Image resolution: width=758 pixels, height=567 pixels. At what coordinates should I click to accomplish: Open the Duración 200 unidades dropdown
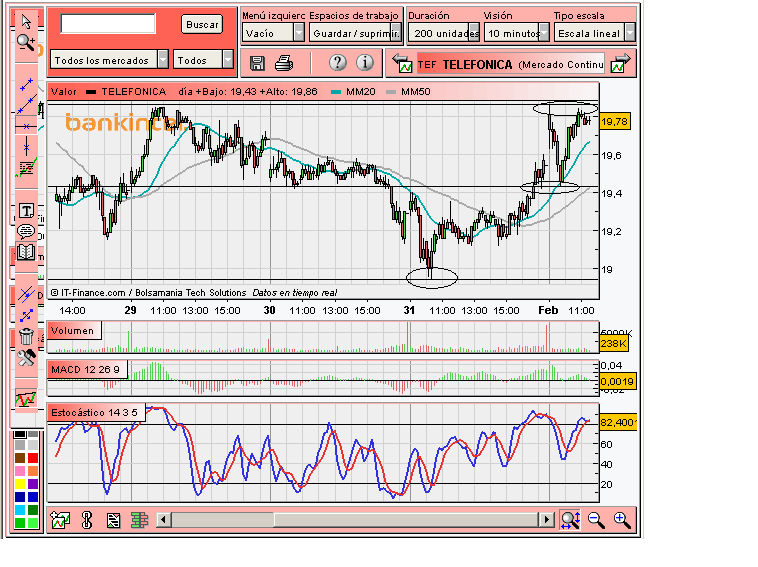tap(444, 33)
